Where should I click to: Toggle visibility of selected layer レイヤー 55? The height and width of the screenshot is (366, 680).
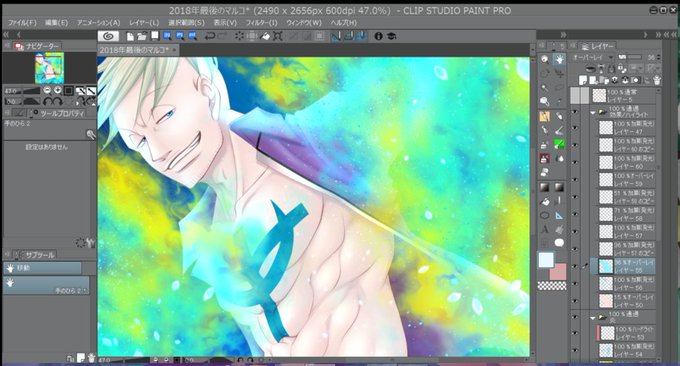coord(575,266)
